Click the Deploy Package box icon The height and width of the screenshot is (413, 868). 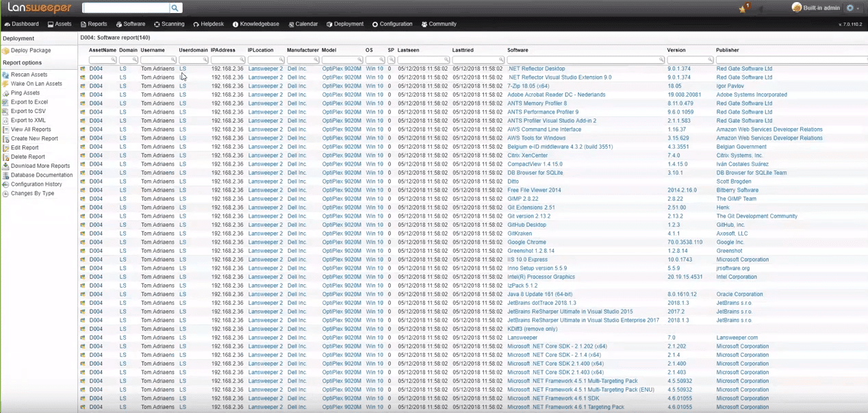click(5, 51)
